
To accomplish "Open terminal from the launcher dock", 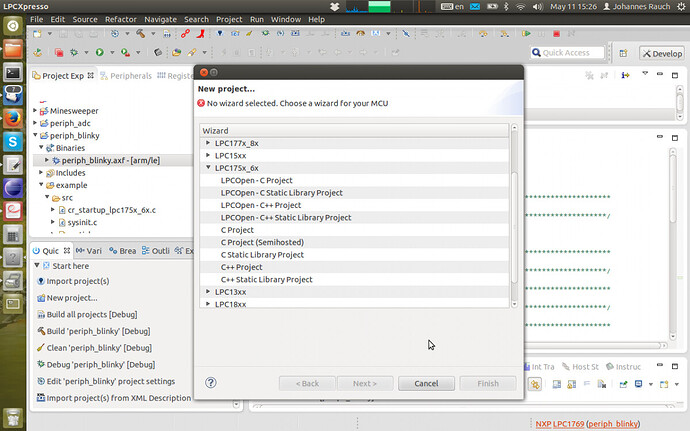I will (x=13, y=72).
